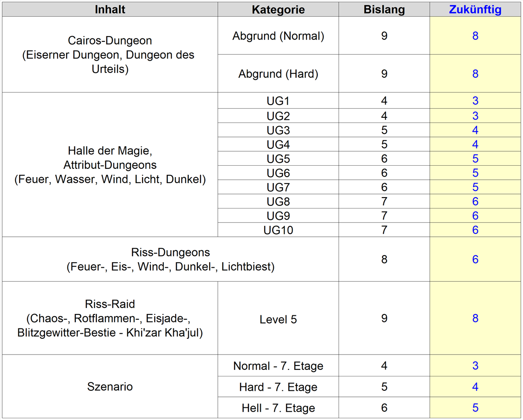Click the UG5 category cell
523x420 pixels.
[278, 159]
